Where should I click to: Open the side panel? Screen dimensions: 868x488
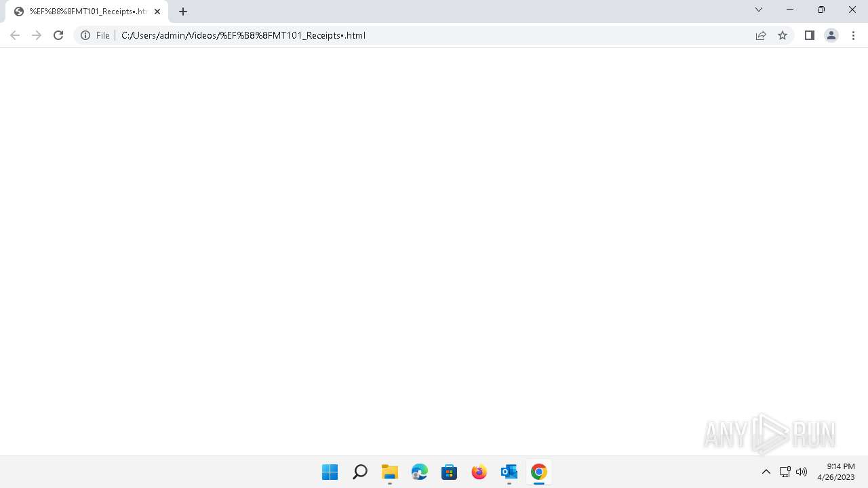[809, 35]
